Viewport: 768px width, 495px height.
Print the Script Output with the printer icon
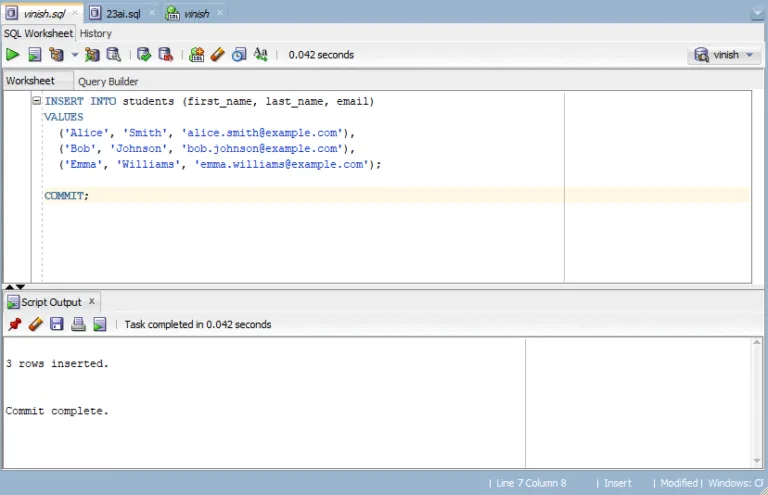coord(78,324)
